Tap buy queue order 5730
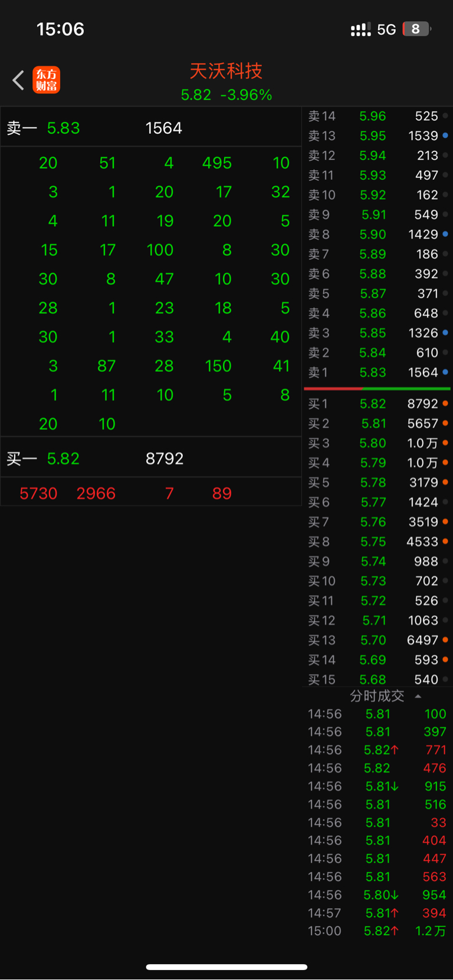Viewport: 453px width, 980px height. [x=38, y=494]
